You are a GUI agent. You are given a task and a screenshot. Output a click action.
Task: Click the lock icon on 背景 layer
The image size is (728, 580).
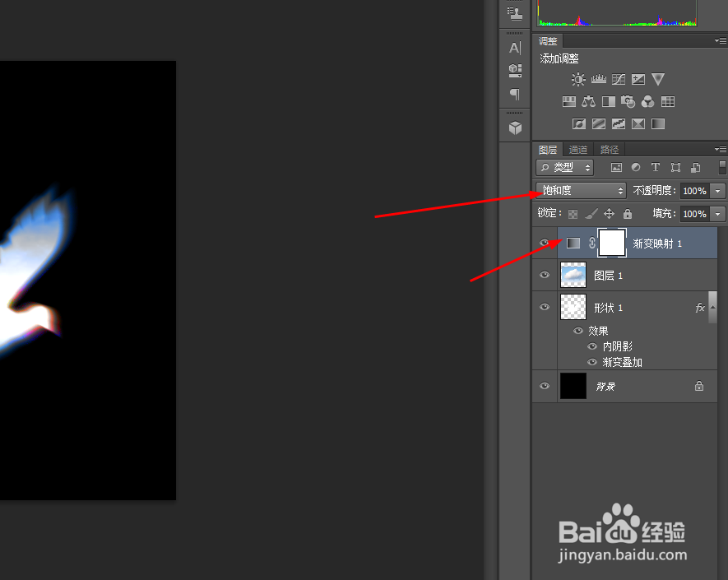pos(699,386)
